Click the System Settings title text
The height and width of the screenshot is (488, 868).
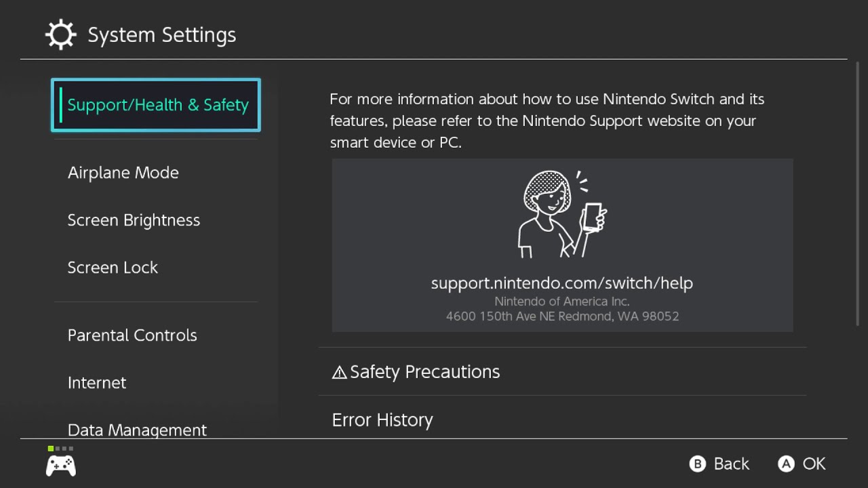click(162, 35)
